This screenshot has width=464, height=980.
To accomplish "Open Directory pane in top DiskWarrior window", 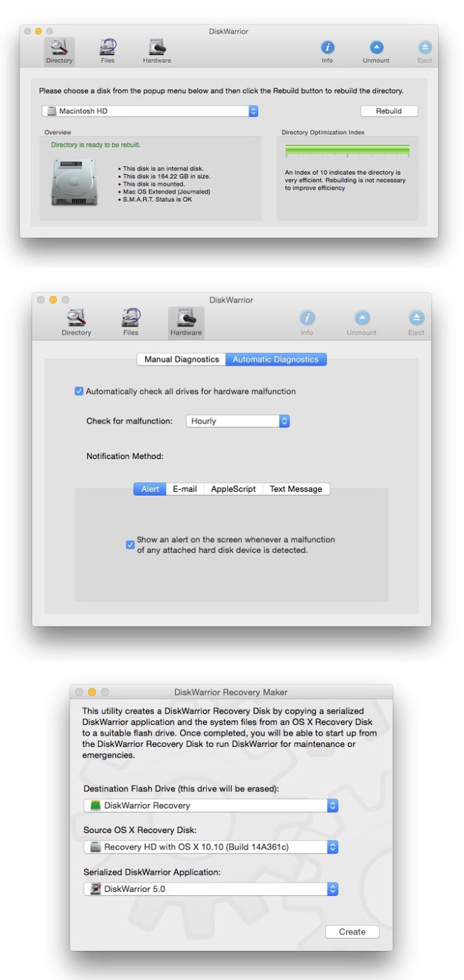I will (x=60, y=52).
